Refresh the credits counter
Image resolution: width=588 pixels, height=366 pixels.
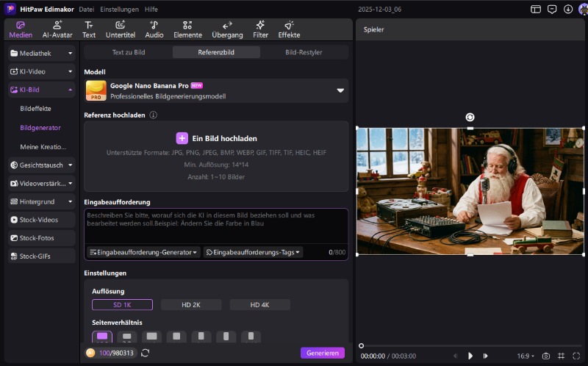146,353
